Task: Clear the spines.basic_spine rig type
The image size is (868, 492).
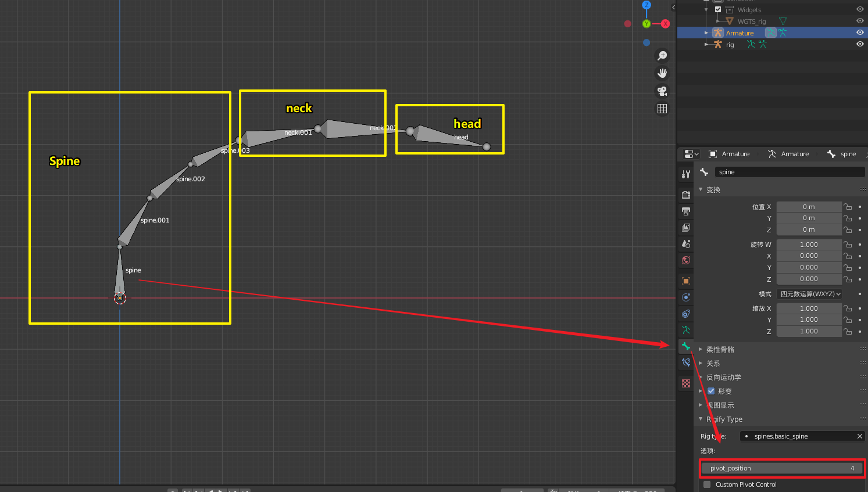Action: click(x=859, y=436)
